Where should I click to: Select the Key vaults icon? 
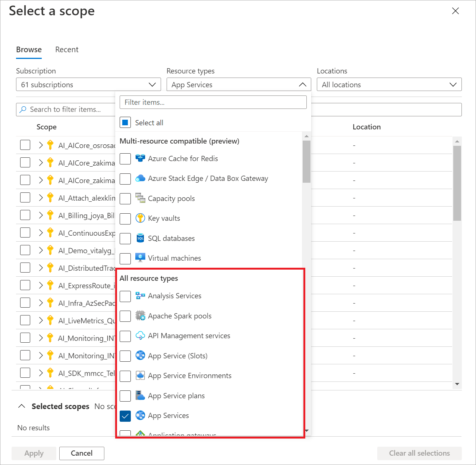click(x=141, y=218)
